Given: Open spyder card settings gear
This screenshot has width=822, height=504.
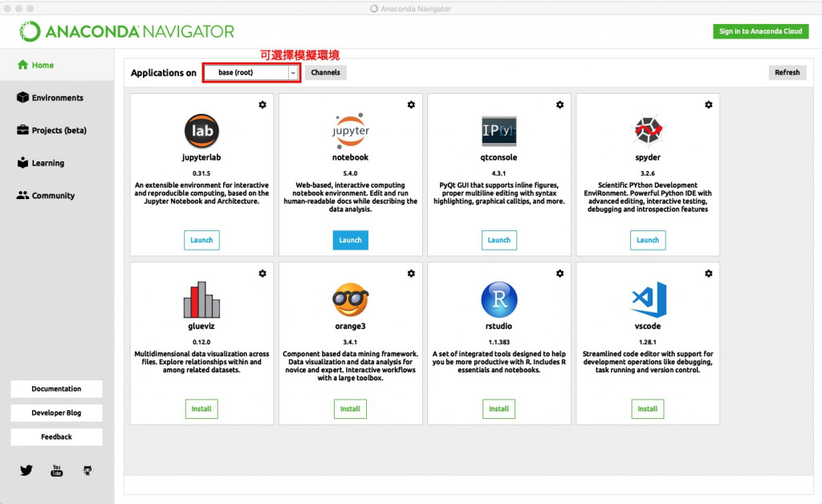Looking at the screenshot, I should click(x=709, y=105).
